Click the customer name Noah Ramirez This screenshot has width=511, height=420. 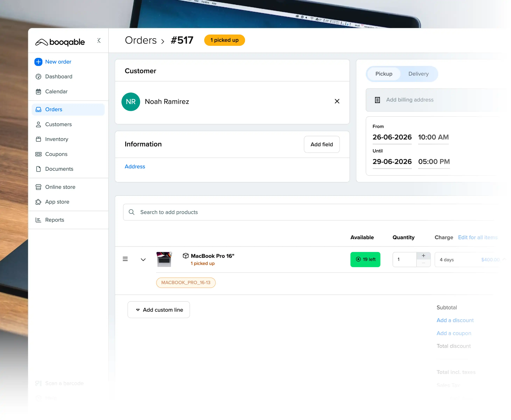click(167, 102)
